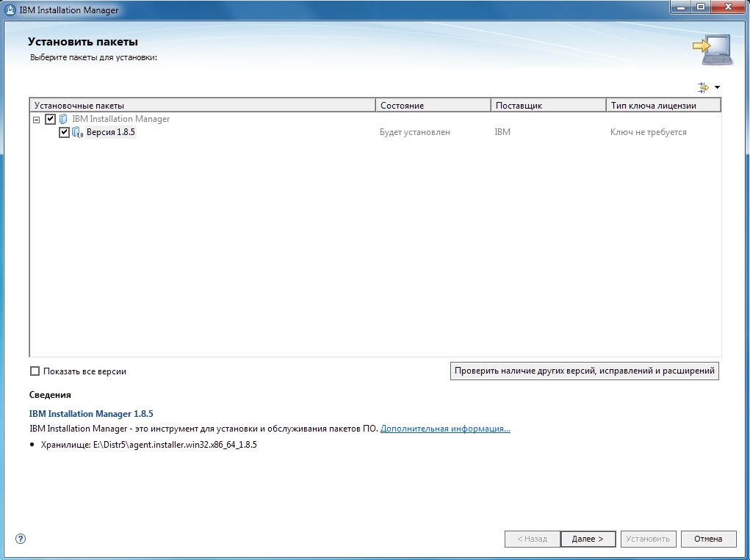Sort by Установочные пакеты column header
This screenshot has height=560, width=750.
pos(202,106)
